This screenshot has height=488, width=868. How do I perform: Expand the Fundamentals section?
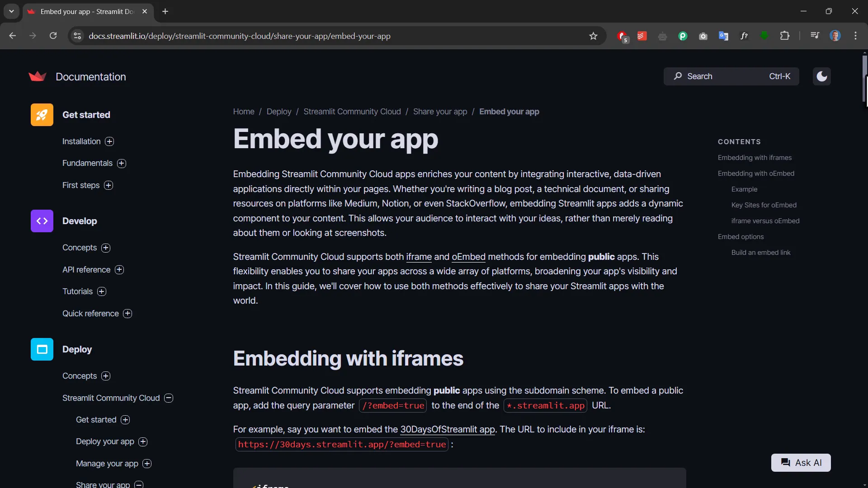tap(122, 163)
